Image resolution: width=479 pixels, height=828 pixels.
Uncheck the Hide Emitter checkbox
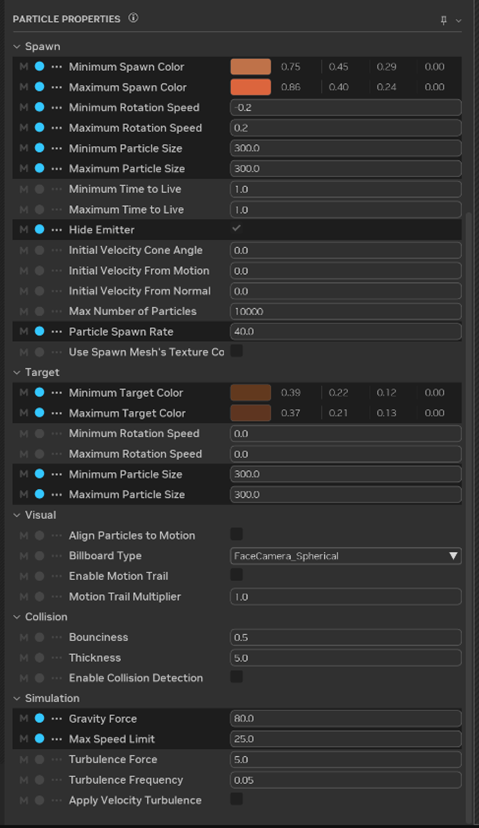pyautogui.click(x=237, y=229)
